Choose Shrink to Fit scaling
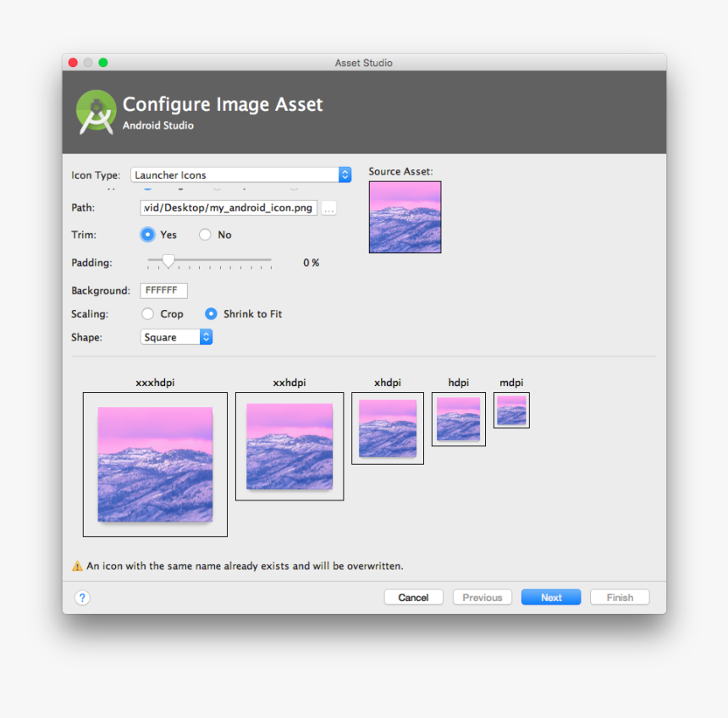 (211, 314)
